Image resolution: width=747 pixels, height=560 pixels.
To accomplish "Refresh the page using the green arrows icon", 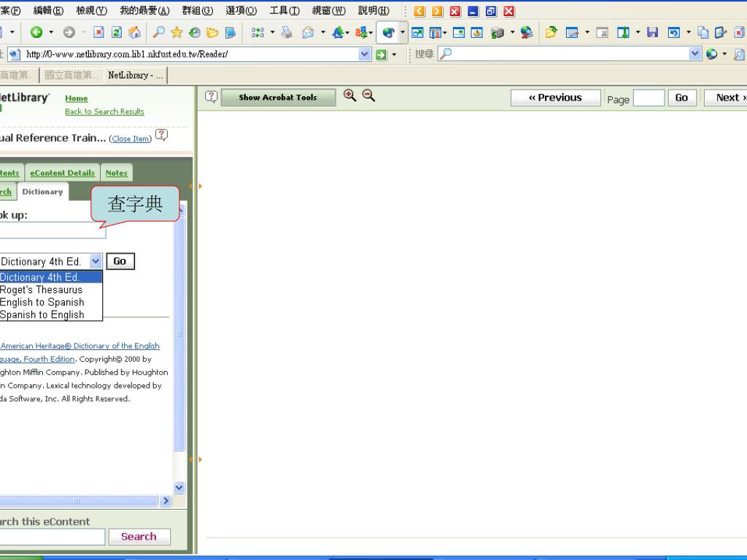I will click(116, 32).
